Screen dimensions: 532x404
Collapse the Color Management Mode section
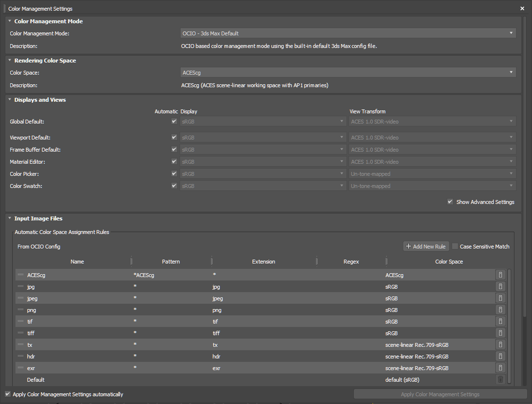10,21
